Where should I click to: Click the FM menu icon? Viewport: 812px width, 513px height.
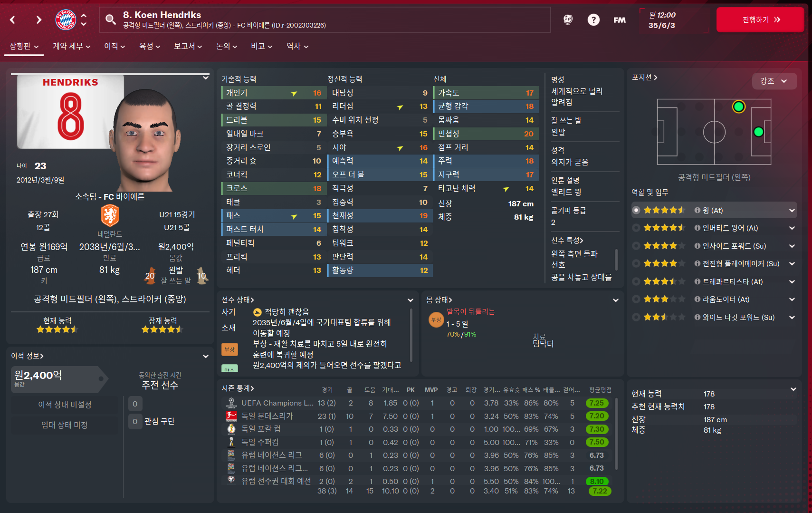[x=619, y=20]
